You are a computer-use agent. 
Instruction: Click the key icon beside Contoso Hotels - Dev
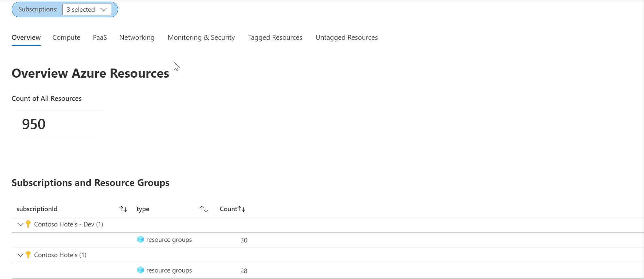click(28, 224)
